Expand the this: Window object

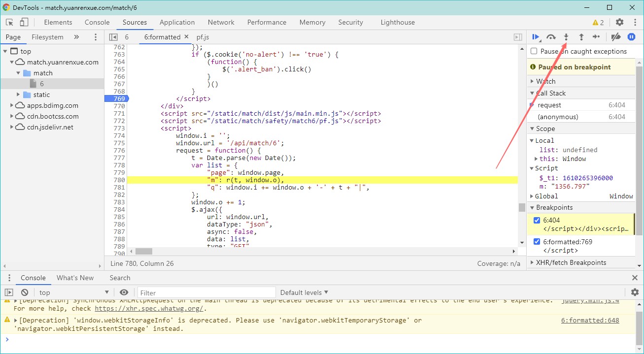(x=536, y=159)
